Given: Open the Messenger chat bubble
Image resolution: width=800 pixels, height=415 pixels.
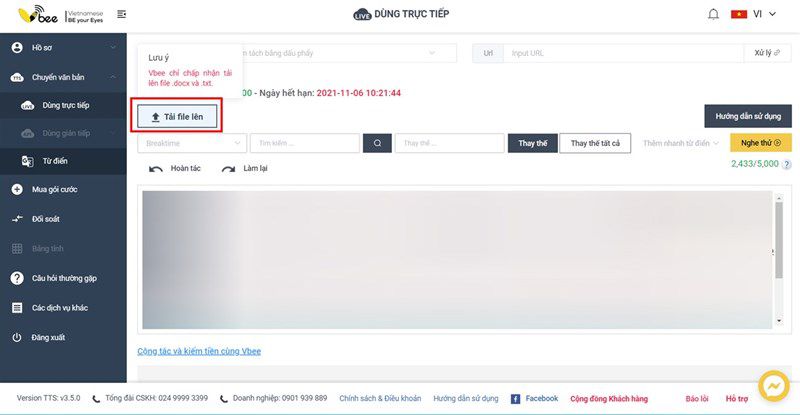Looking at the screenshot, I should coord(773,386).
